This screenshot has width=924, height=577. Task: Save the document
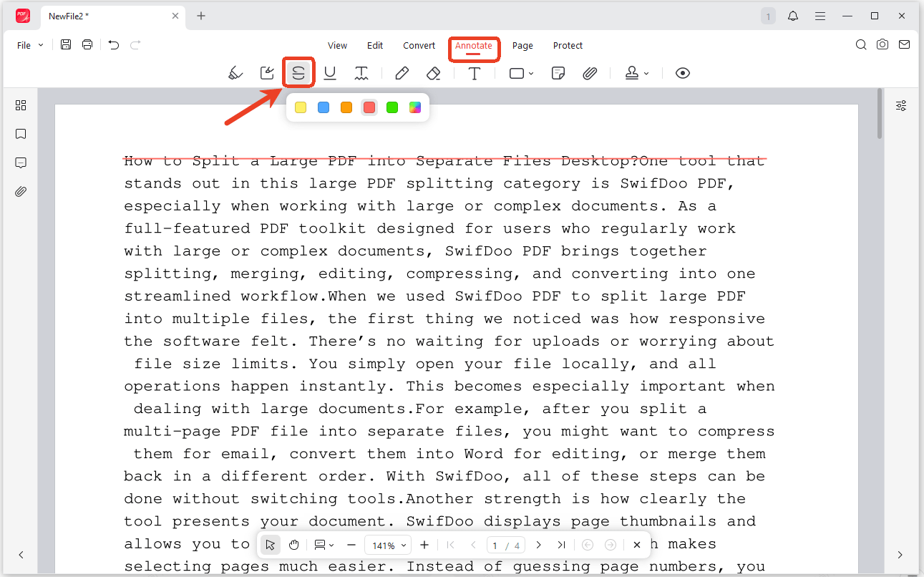pyautogui.click(x=66, y=45)
